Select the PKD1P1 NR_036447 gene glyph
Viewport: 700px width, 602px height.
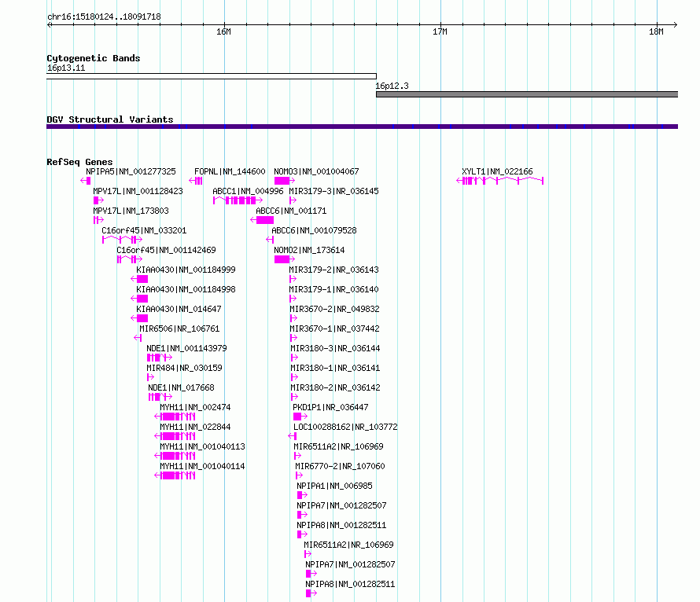tap(300, 416)
